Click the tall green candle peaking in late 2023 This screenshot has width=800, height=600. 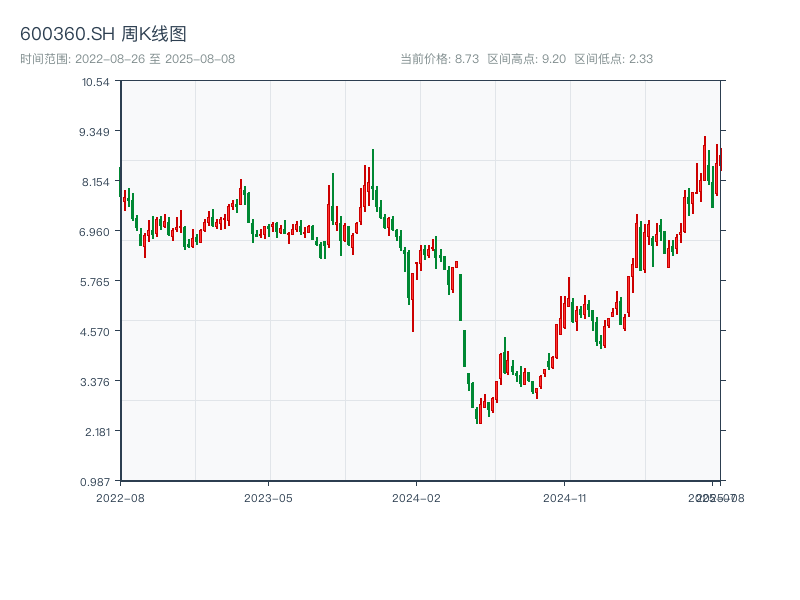(373, 172)
